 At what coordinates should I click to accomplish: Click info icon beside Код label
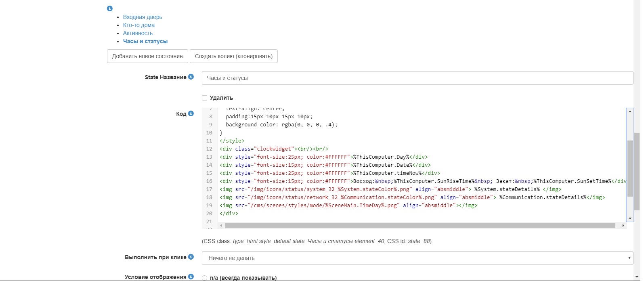191,113
